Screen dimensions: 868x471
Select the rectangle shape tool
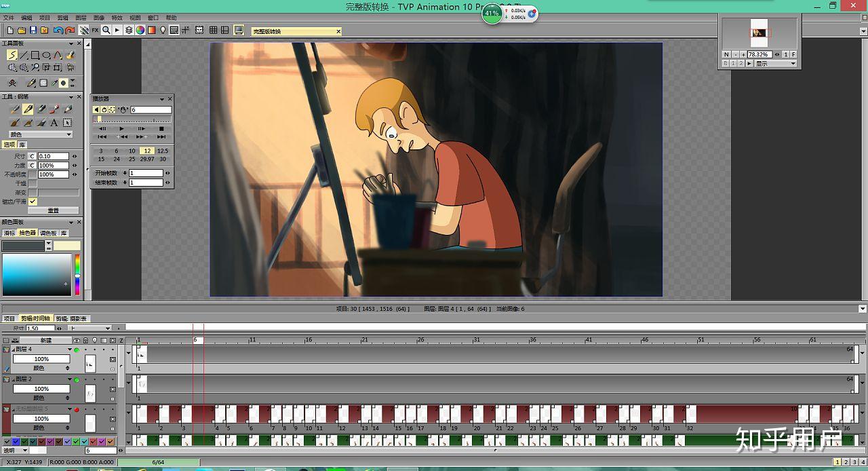tap(35, 55)
